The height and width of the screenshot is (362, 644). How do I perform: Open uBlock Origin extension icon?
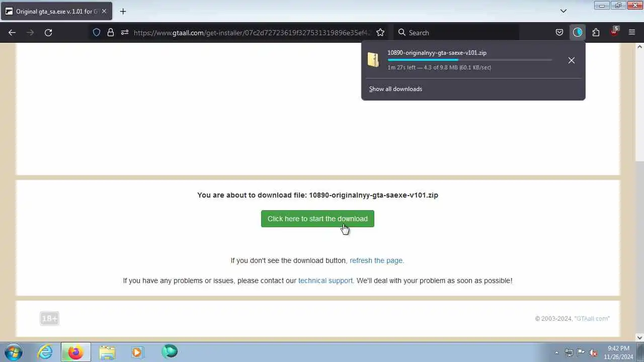click(x=614, y=32)
